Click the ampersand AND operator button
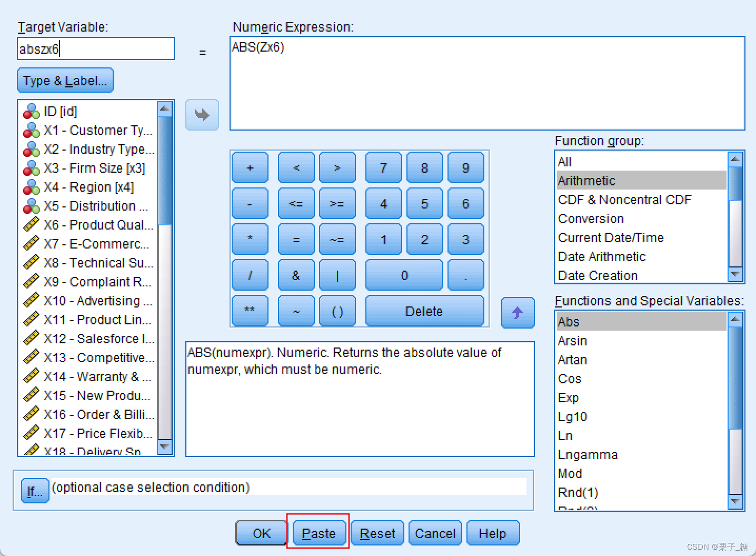 (296, 275)
